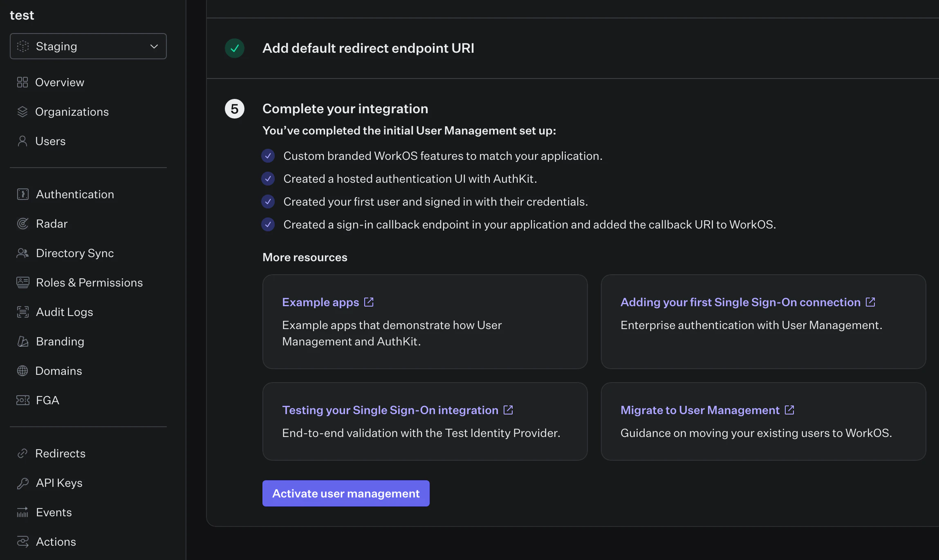Open the Authentication section

click(x=75, y=194)
